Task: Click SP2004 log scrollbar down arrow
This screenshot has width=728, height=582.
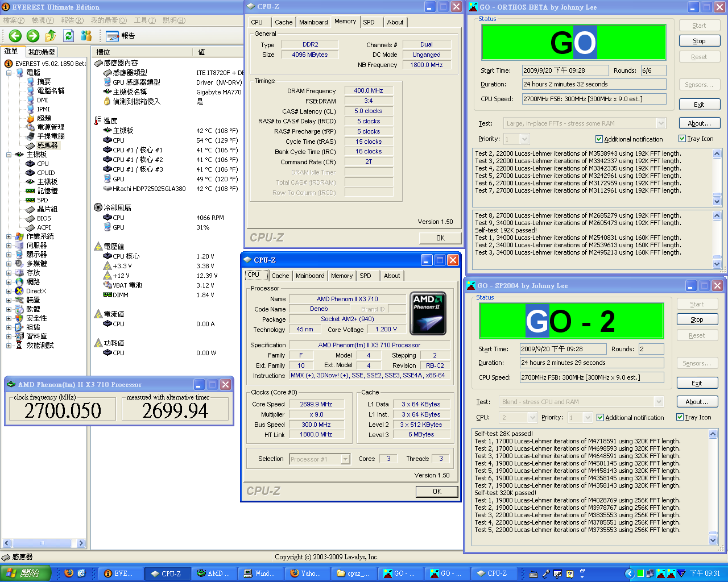Action: (x=713, y=540)
